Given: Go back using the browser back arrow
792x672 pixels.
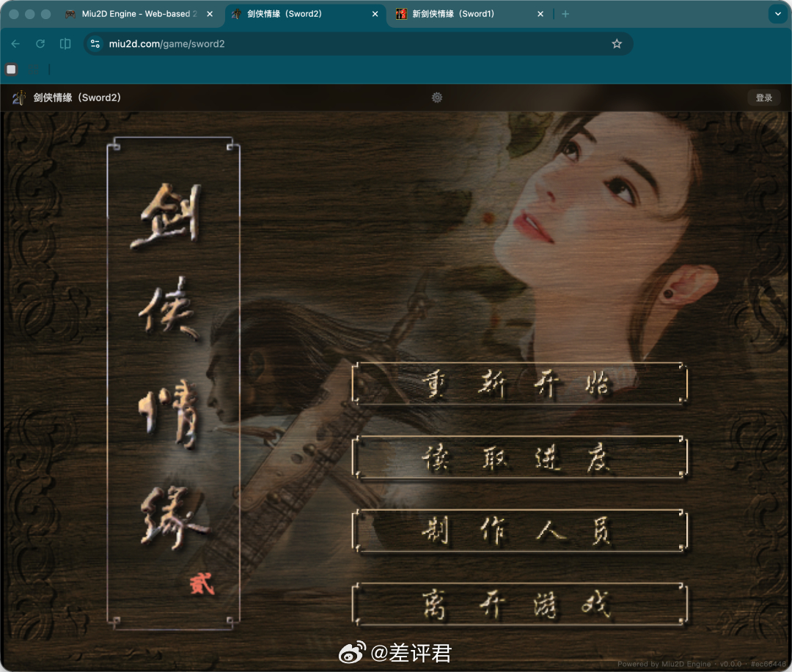Looking at the screenshot, I should [15, 43].
